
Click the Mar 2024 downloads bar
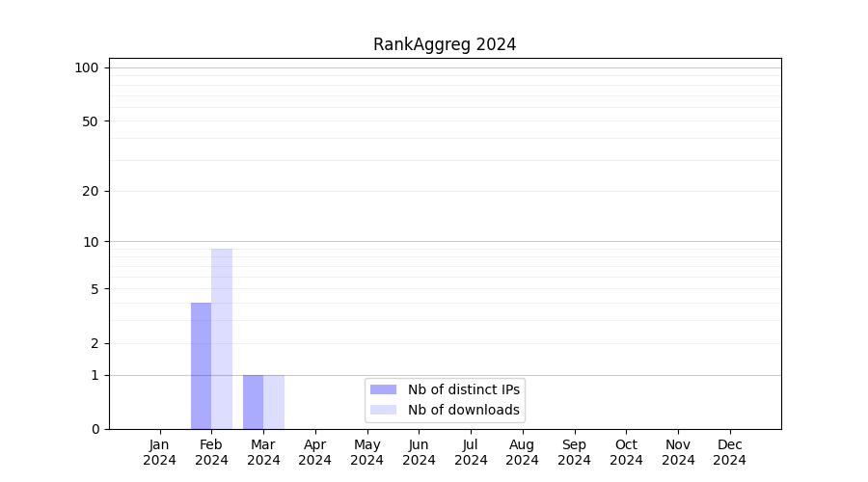[274, 402]
